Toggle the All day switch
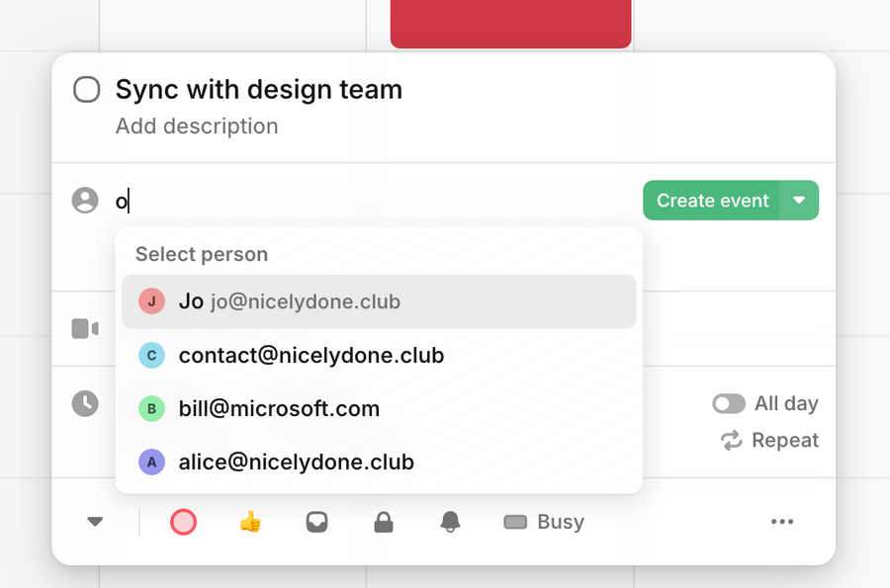The width and height of the screenshot is (890, 588). coord(729,403)
